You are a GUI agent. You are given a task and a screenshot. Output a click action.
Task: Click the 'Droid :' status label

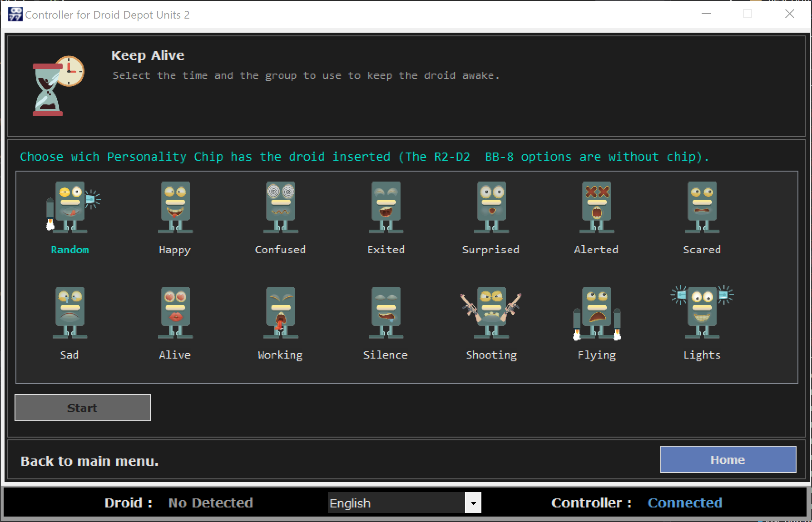(x=129, y=502)
